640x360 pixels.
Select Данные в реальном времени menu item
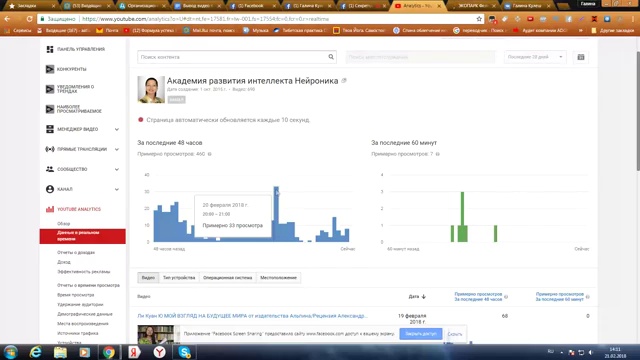[x=82, y=236]
